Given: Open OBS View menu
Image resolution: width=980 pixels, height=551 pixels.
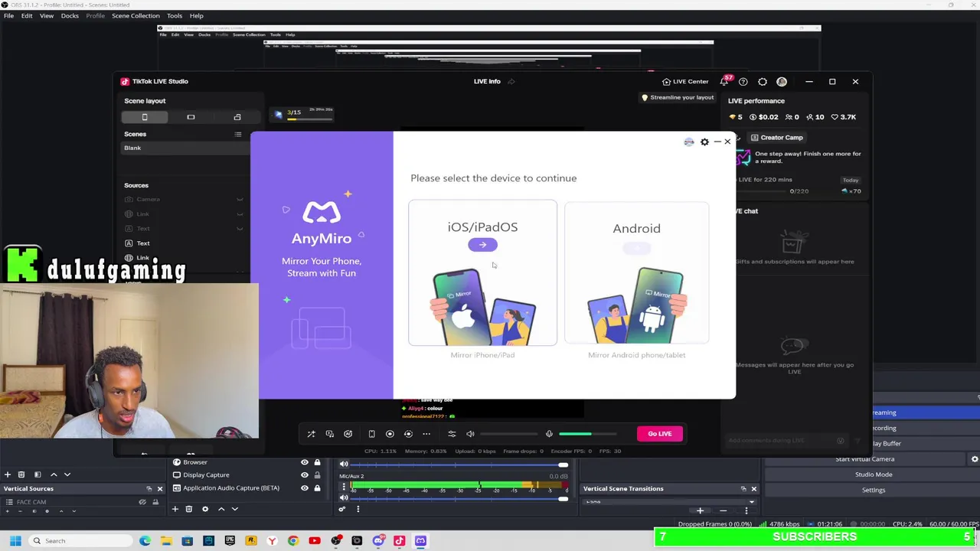Looking at the screenshot, I should [47, 15].
